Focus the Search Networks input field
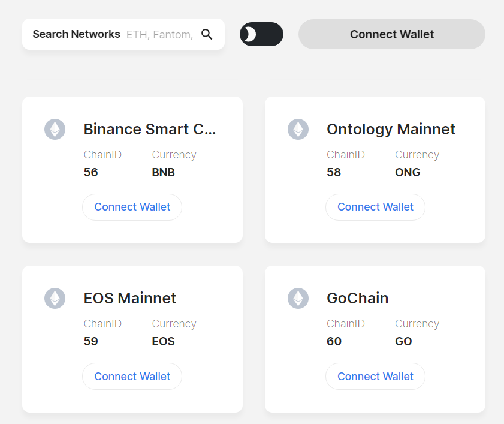Screen dimensions: 504x424 (x=160, y=34)
